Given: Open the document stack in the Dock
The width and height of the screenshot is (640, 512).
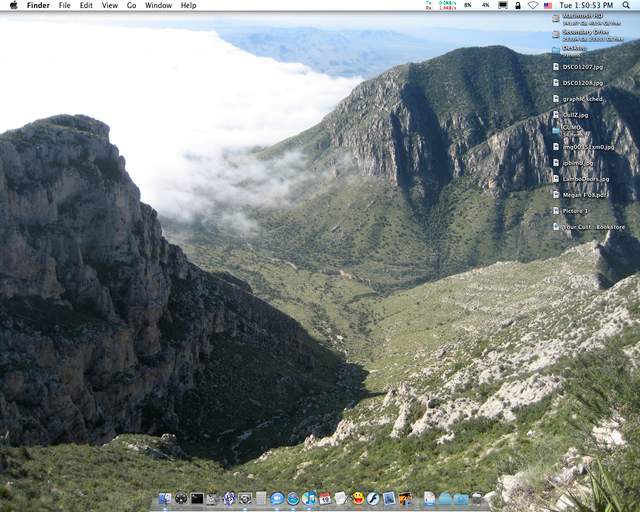Looking at the screenshot, I should [429, 499].
